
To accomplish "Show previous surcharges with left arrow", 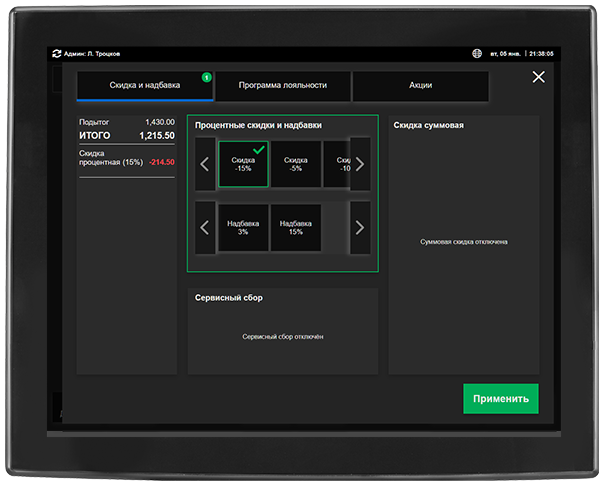I will click(205, 228).
